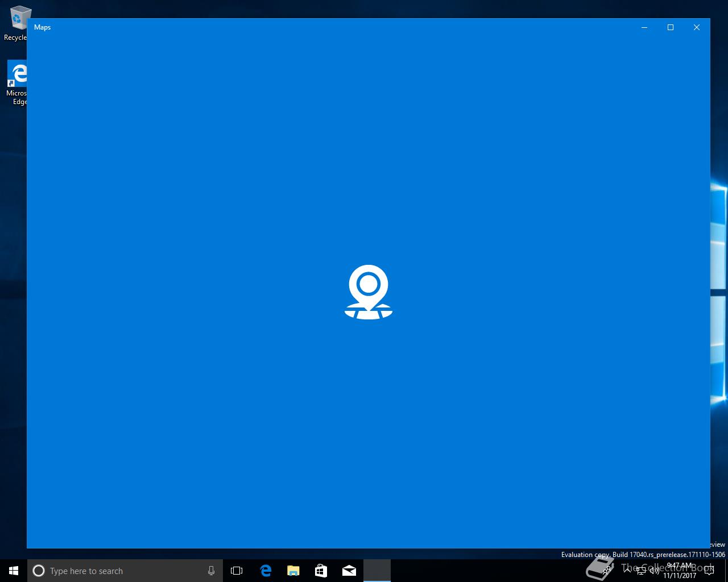This screenshot has height=582, width=728.
Task: Select the Recycle Bin desktop icon
Action: [x=15, y=24]
